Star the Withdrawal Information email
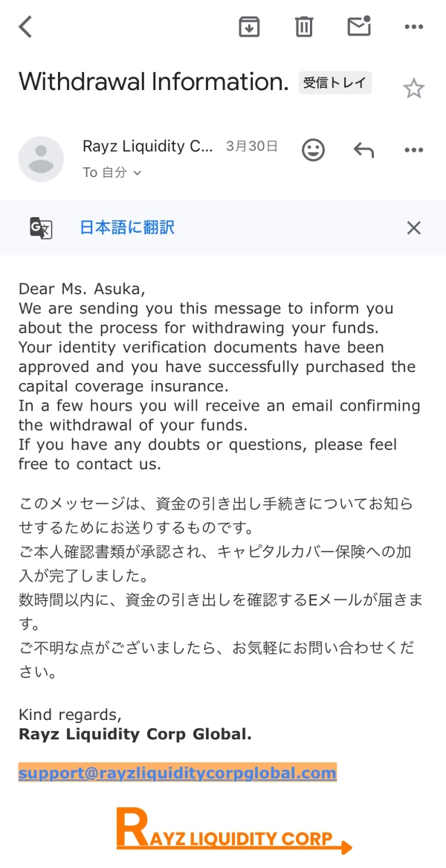 coord(413,89)
